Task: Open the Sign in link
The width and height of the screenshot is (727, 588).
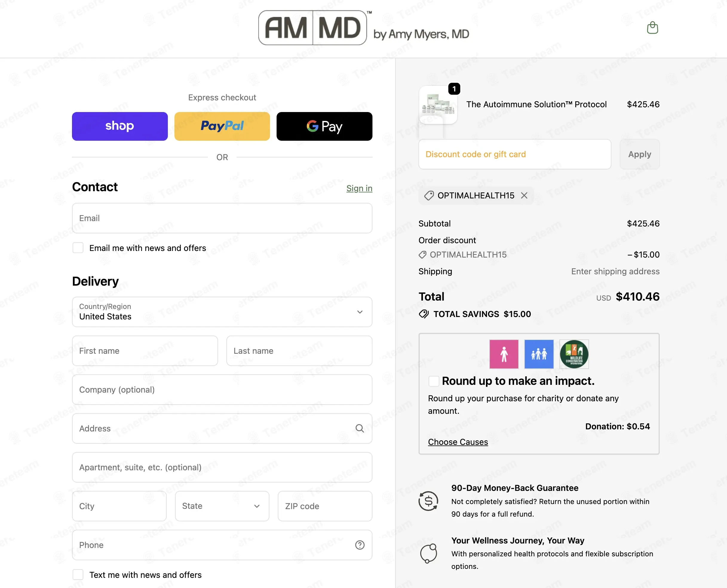Action: click(359, 188)
